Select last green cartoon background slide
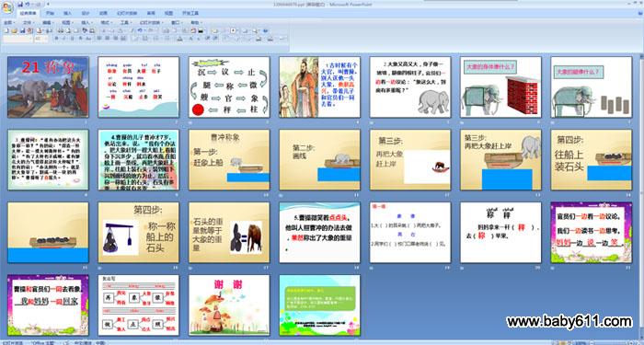Image resolution: width=644 pixels, height=345 pixels. pos(319,305)
